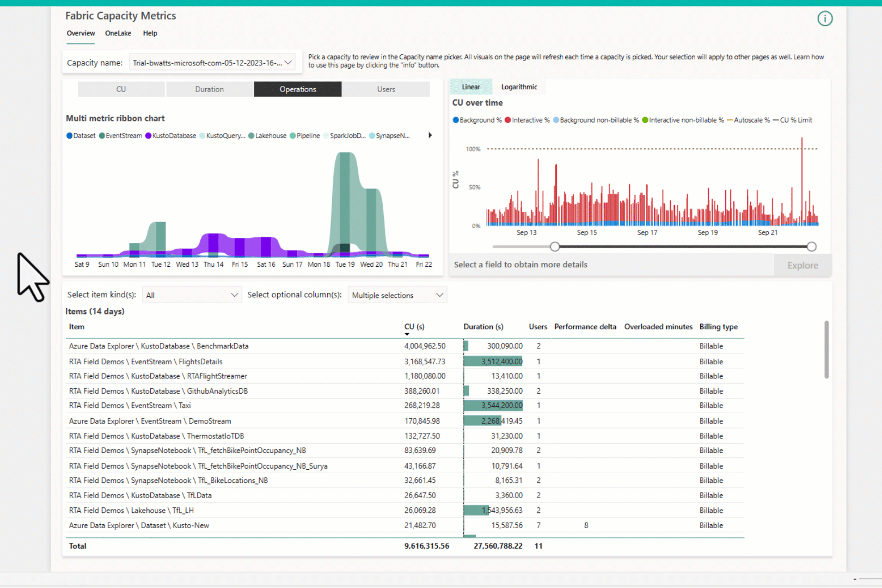Select Autoscale % legend entry

(x=749, y=120)
